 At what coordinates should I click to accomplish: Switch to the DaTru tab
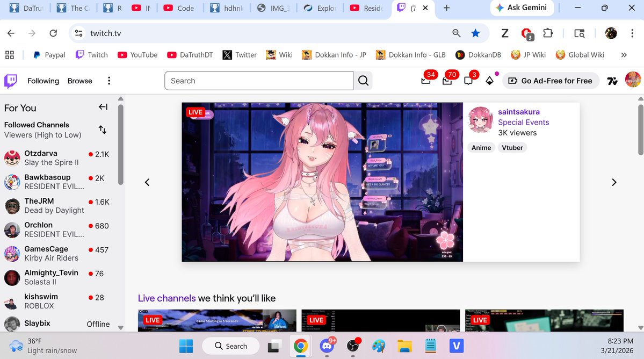(x=27, y=8)
